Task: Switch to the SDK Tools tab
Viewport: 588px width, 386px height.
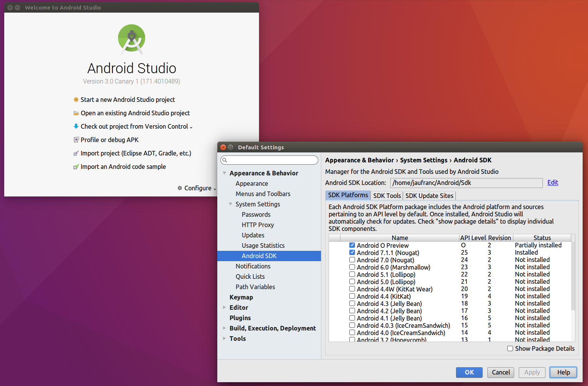Action: (x=387, y=196)
